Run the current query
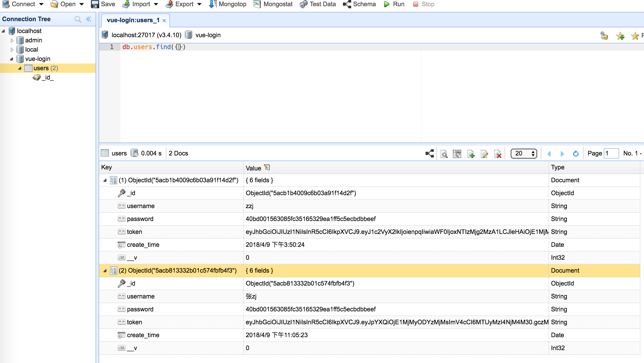 coord(394,4)
